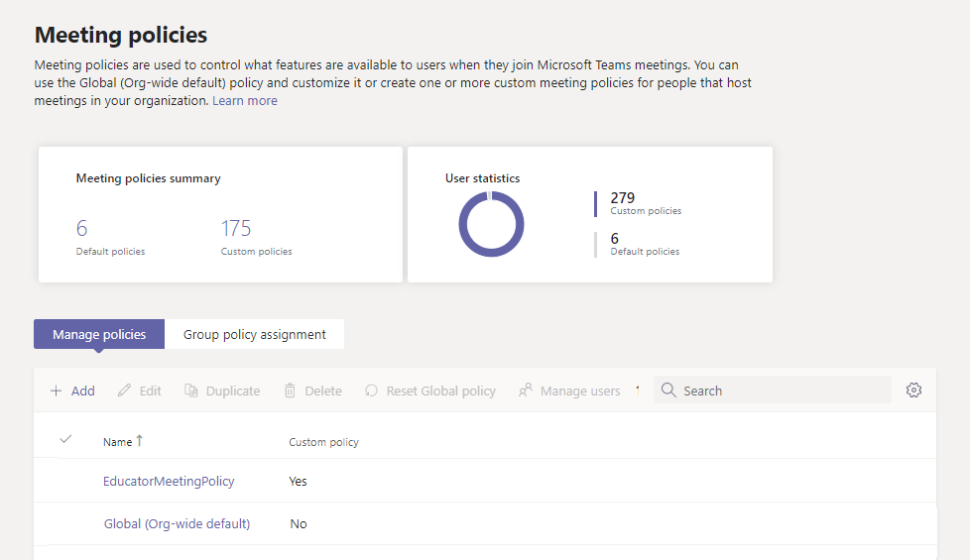Click the Reset Global policy icon
This screenshot has width=970, height=560.
[x=372, y=392]
